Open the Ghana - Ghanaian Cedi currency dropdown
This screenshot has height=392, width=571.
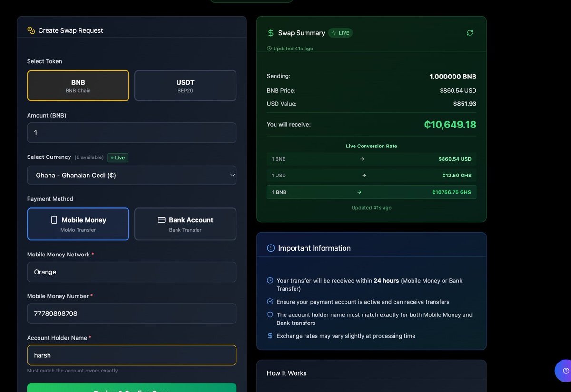[132, 175]
